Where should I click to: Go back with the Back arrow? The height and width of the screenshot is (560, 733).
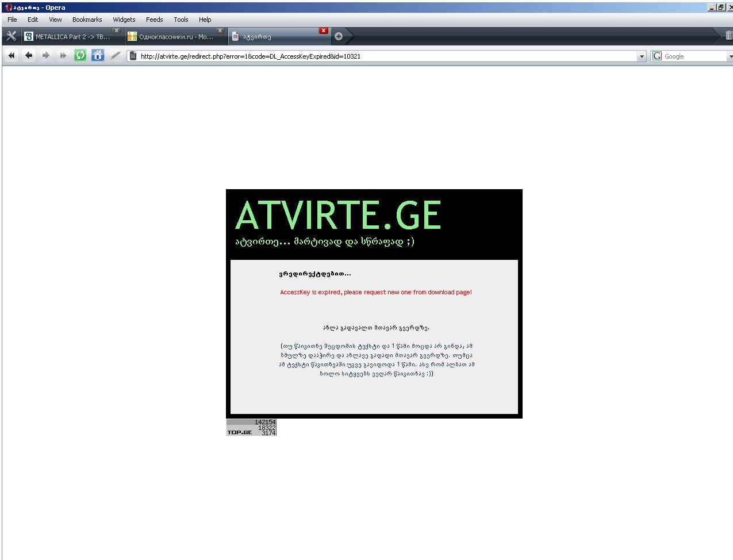coord(29,56)
